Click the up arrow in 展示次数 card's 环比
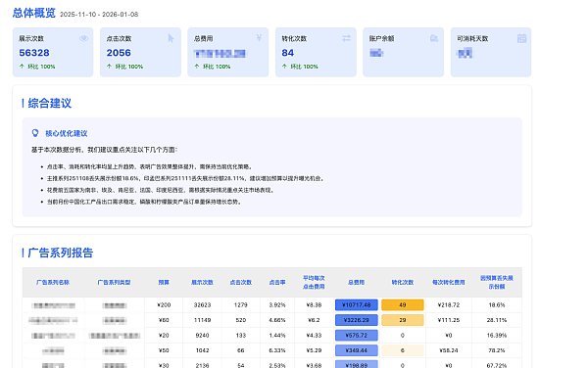Image resolution: width=588 pixels, height=368 pixels. (22, 67)
